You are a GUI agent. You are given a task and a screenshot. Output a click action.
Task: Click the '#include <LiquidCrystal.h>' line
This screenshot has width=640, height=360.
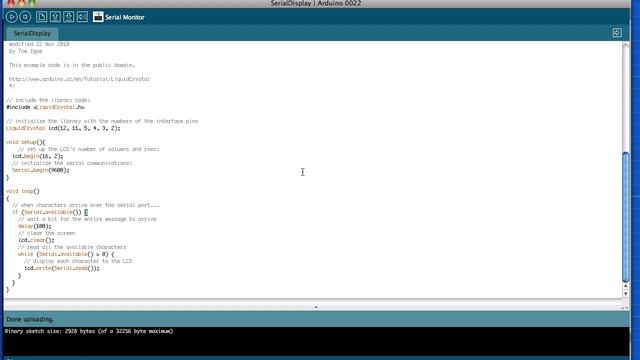pyautogui.click(x=45, y=107)
